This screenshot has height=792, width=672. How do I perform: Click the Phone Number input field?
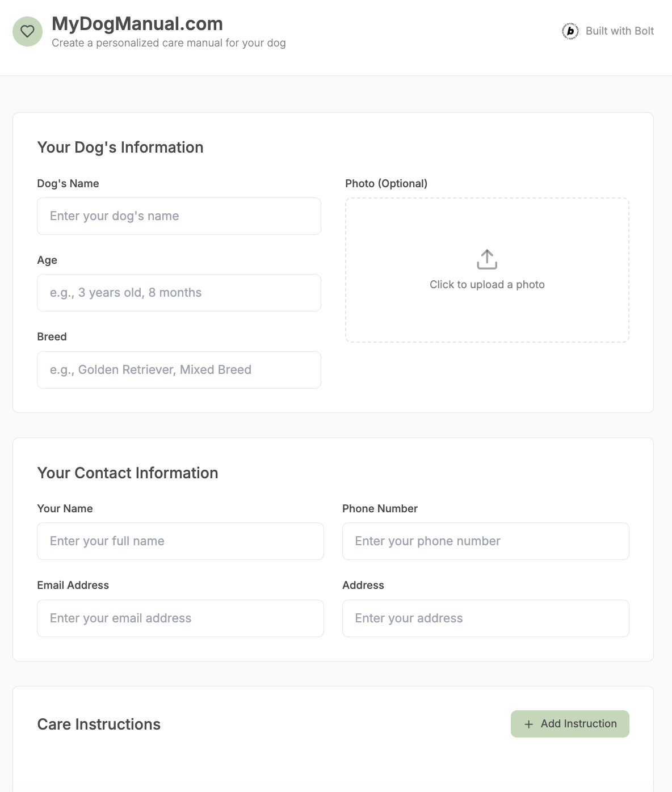tap(485, 541)
